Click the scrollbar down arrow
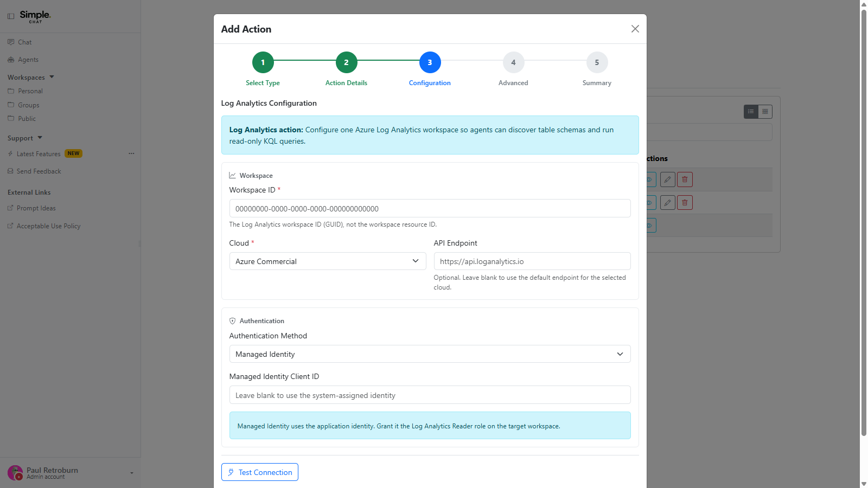The height and width of the screenshot is (488, 868). click(864, 484)
